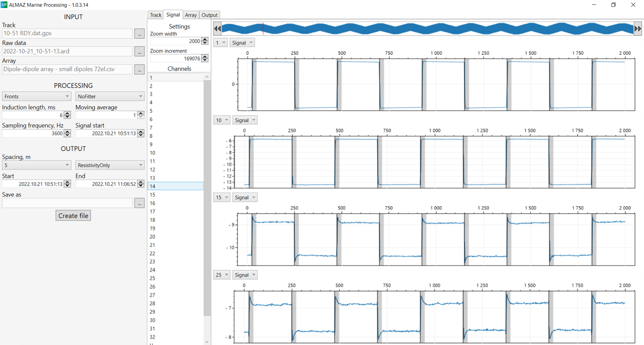
Task: Expand the ResistivityOnly output dropdown
Action: point(110,165)
